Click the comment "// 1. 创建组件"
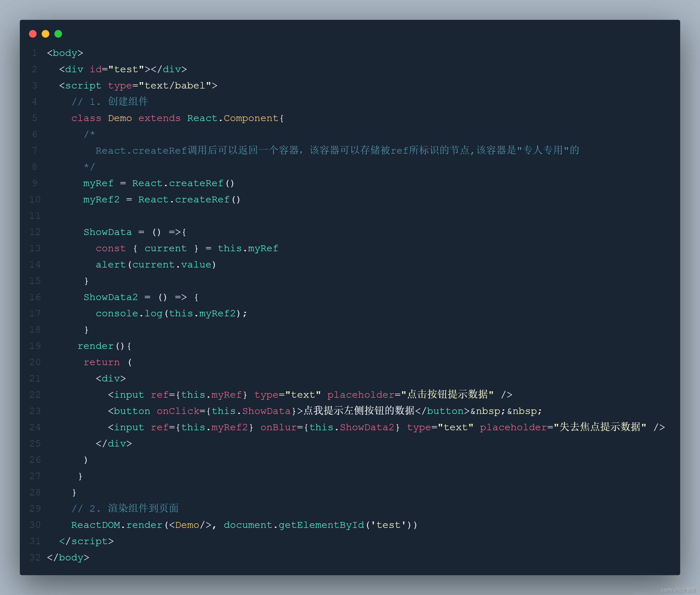Screen dimensions: 700x595 pos(110,101)
